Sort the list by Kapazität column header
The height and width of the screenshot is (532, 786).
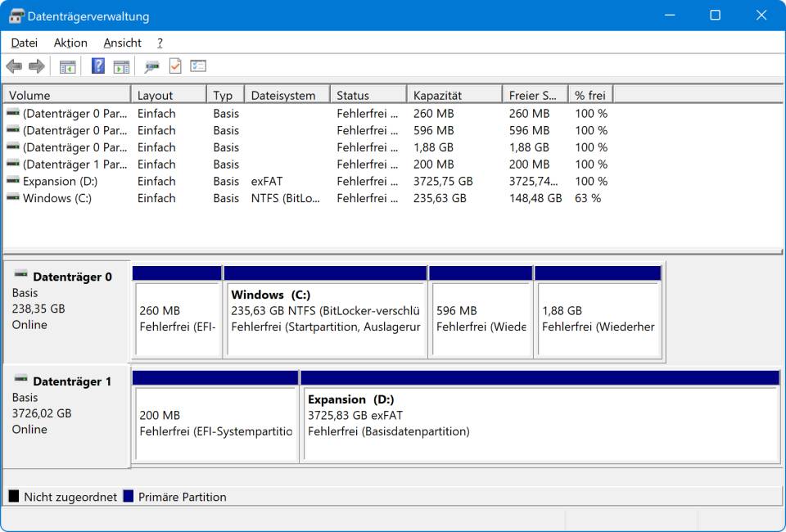click(453, 95)
